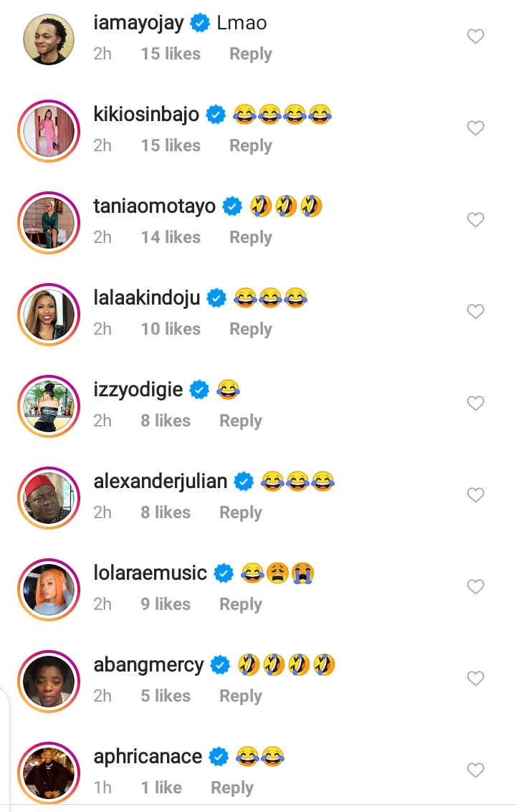Reply to kikiosinbajo's comment
This screenshot has height=812, width=516.
pyautogui.click(x=250, y=145)
